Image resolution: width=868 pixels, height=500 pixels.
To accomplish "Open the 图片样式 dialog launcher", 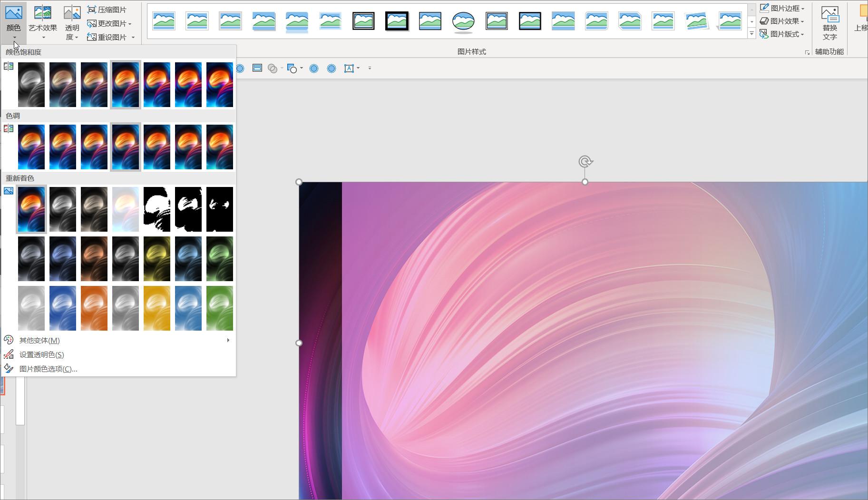I will click(807, 52).
